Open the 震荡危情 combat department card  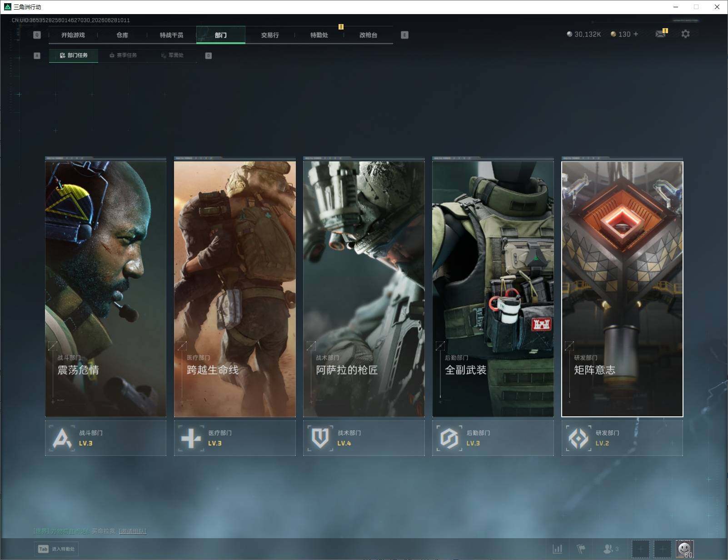[x=106, y=289]
